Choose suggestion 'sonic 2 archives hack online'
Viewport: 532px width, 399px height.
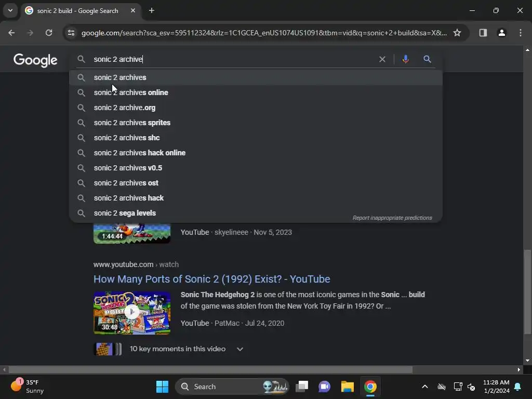(x=256, y=153)
